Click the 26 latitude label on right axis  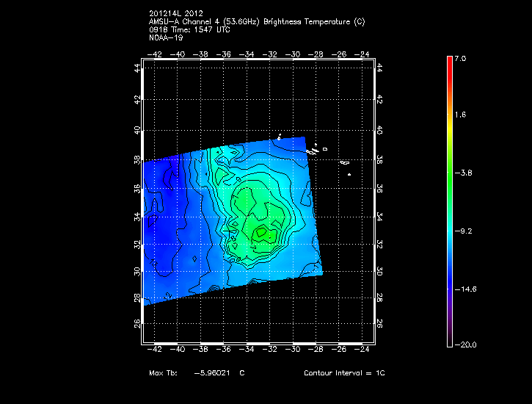(379, 323)
